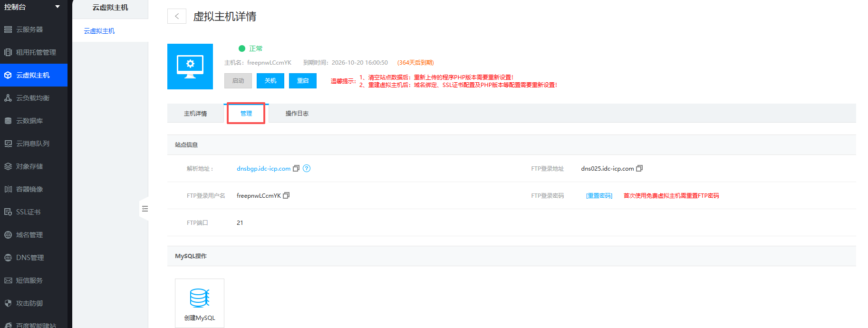Click the help question mark icon

[307, 168]
